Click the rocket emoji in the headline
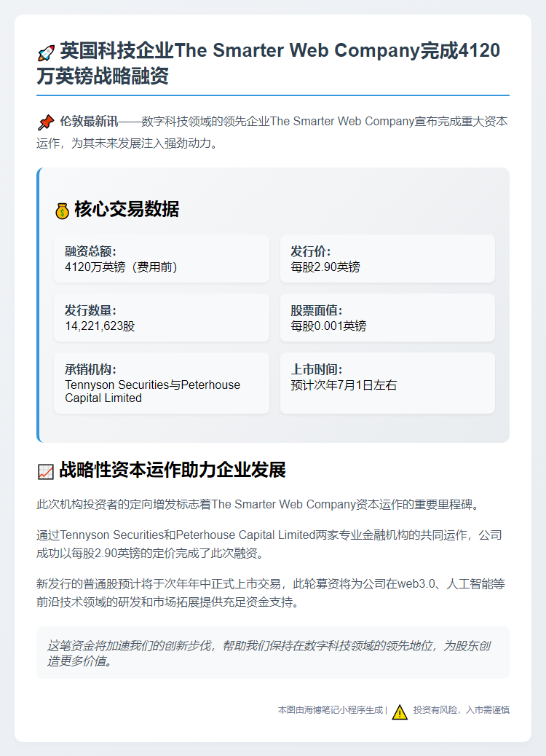Viewport: 546px width, 756px height. pos(46,52)
